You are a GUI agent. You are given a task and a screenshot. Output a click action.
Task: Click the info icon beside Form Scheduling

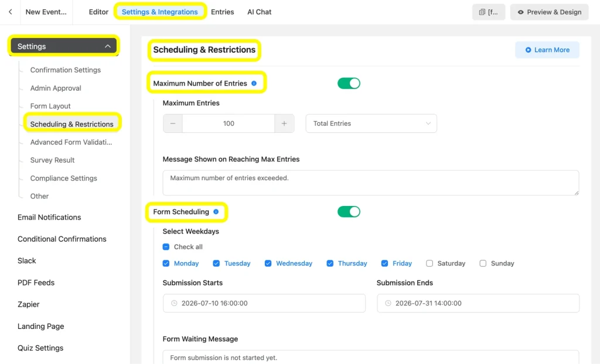[x=216, y=212]
